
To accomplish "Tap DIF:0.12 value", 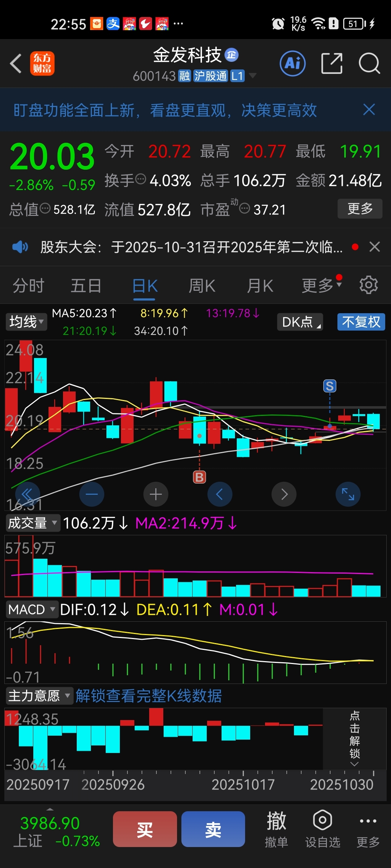I will [94, 609].
